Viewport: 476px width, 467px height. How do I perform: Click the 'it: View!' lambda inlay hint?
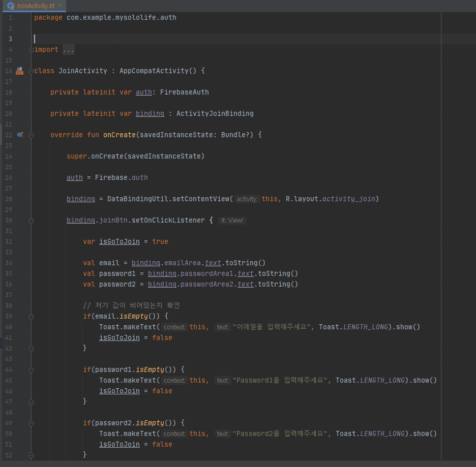[x=232, y=221]
